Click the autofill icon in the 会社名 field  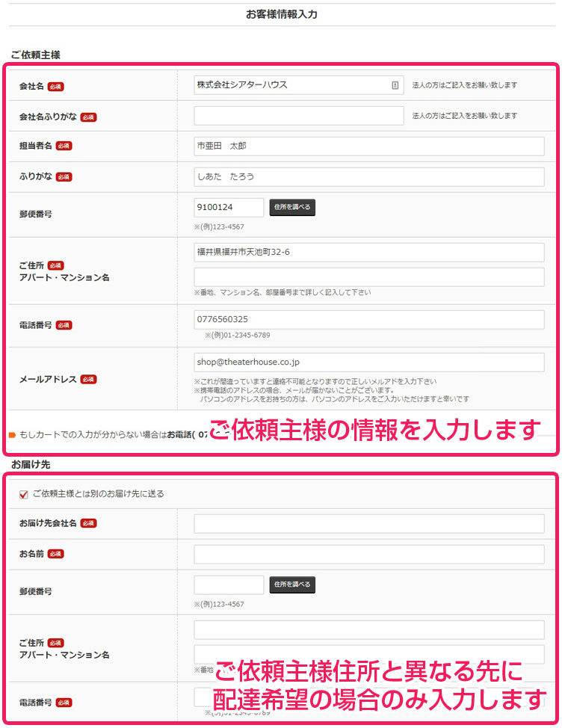click(x=395, y=85)
